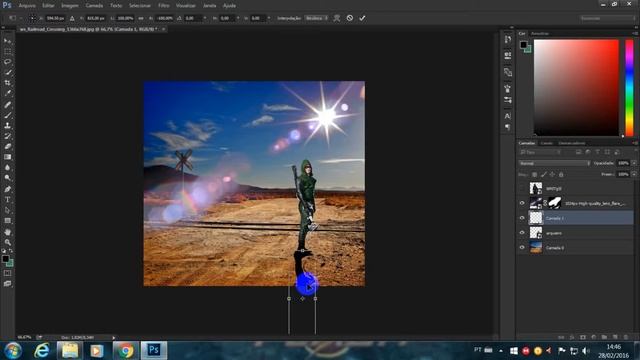This screenshot has width=640, height=360.
Task: Open the workspace switcher dropdown
Action: pos(607,18)
